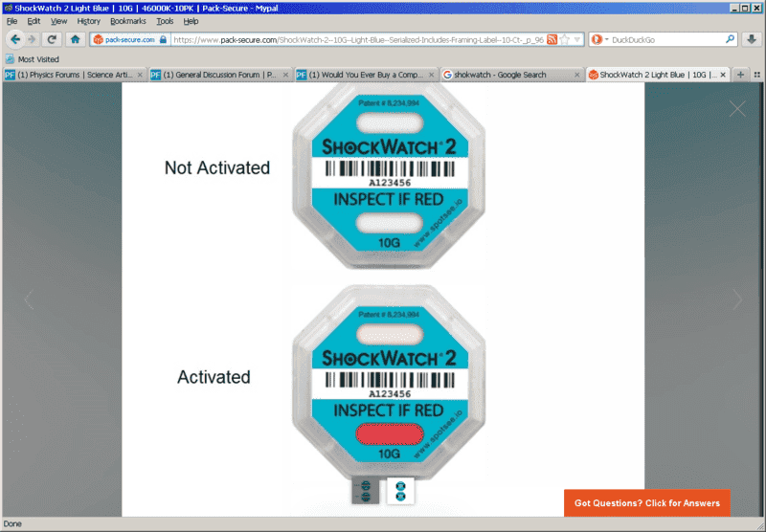Screen dimensions: 766x532
Task: Focus the URL address field
Action: click(358, 40)
